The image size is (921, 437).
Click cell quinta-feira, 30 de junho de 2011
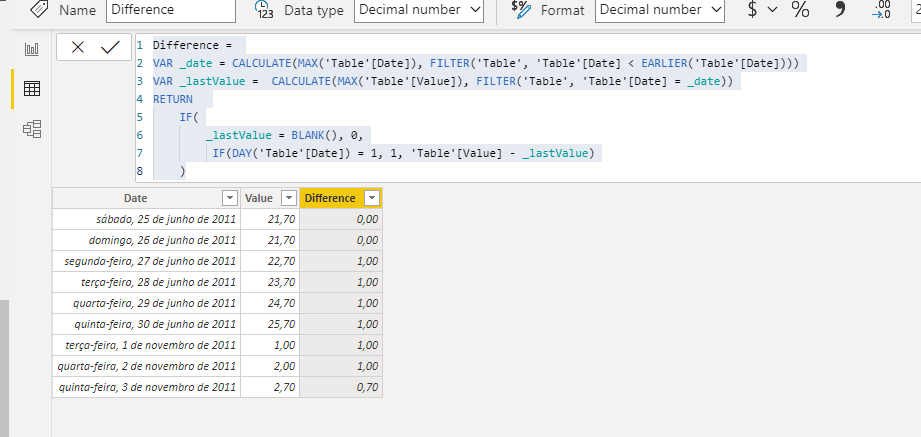pyautogui.click(x=146, y=324)
